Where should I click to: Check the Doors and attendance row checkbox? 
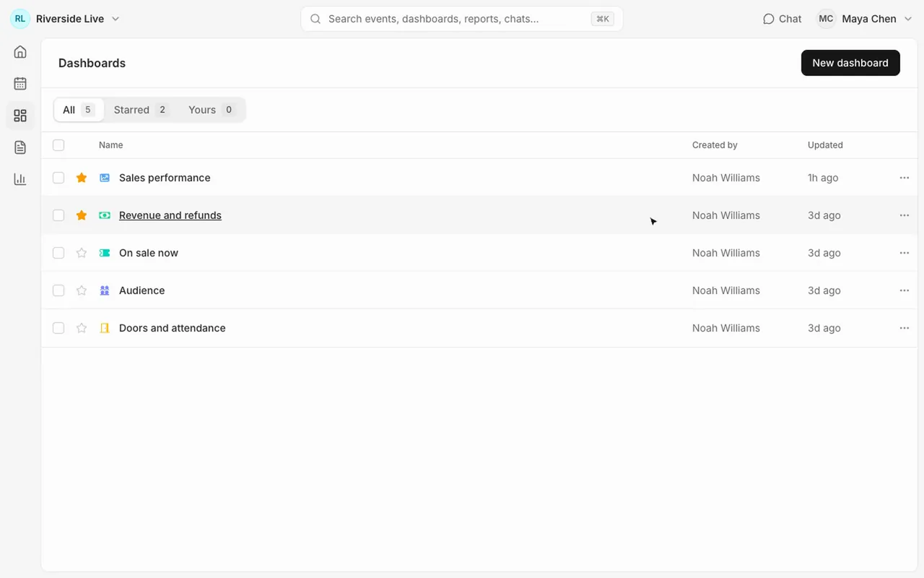pyautogui.click(x=58, y=328)
